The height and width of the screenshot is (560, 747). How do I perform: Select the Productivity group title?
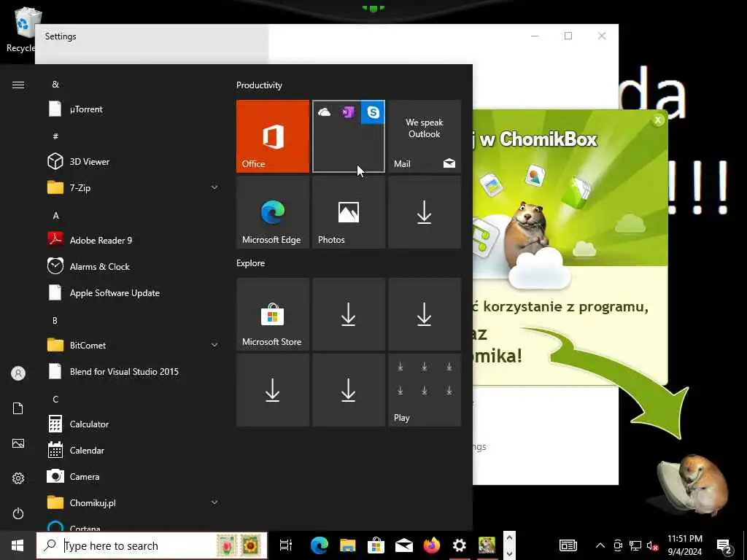(259, 85)
